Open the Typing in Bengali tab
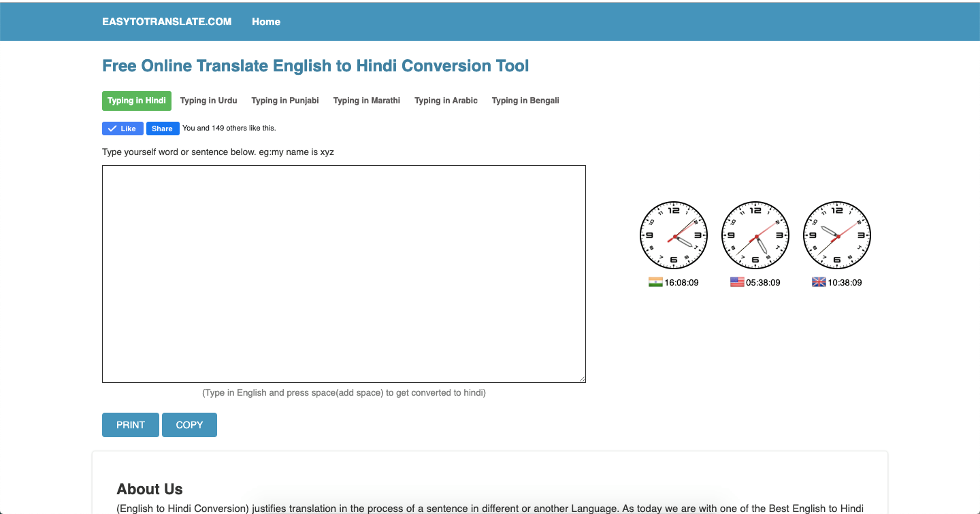Image resolution: width=980 pixels, height=514 pixels. [525, 101]
